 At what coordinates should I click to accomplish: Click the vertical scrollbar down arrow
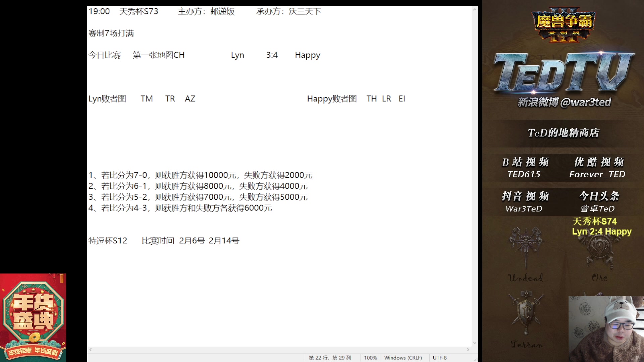click(x=475, y=343)
